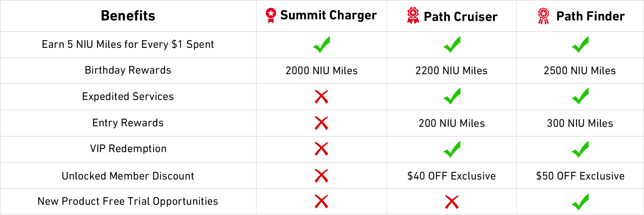
Task: Click Path Finder's VIP Redemption checkmark
Action: click(x=580, y=149)
